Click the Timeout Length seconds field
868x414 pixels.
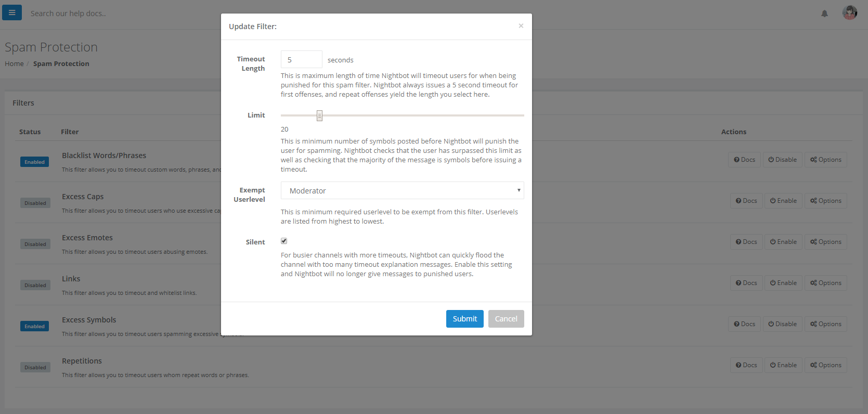pos(302,59)
